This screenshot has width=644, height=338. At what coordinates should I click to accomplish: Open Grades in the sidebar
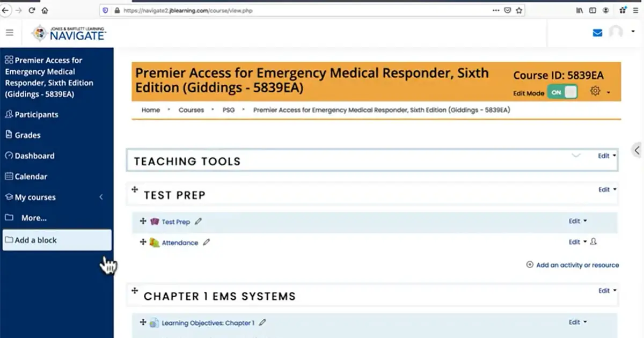27,135
